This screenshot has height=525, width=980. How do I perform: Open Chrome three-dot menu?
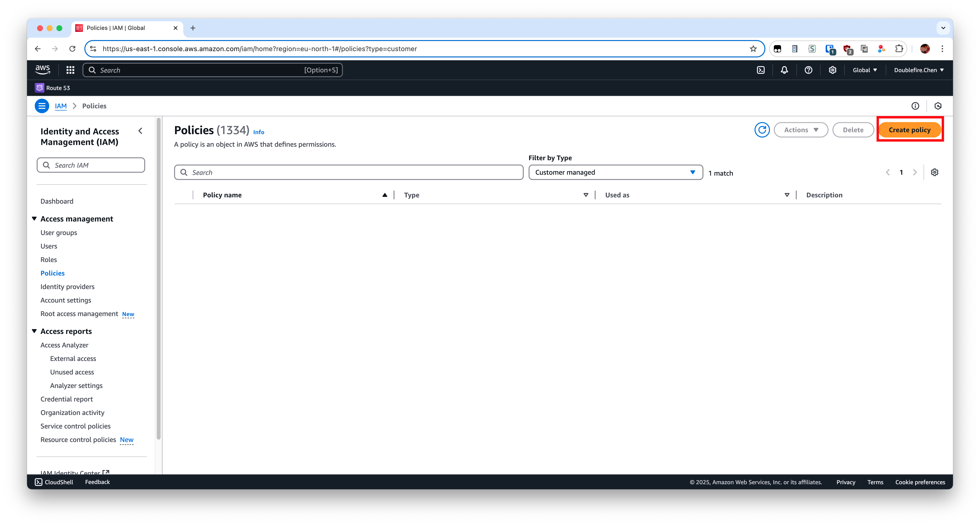click(x=942, y=49)
